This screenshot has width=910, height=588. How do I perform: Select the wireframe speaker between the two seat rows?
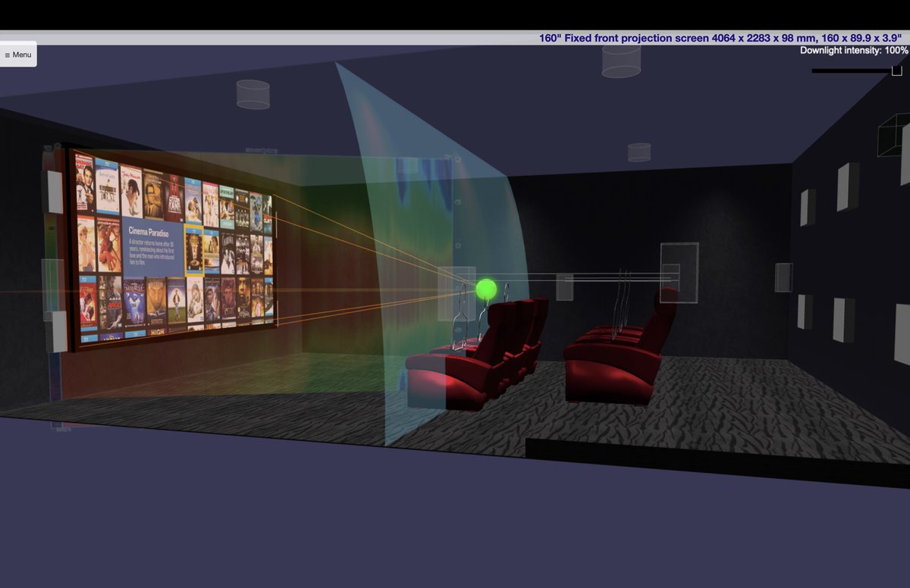(x=565, y=286)
